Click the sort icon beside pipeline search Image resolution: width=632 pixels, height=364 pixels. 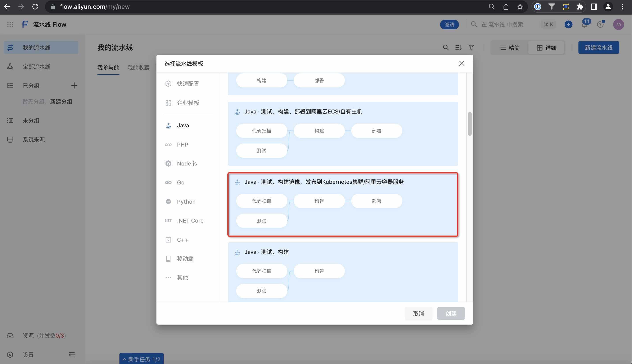pos(458,48)
